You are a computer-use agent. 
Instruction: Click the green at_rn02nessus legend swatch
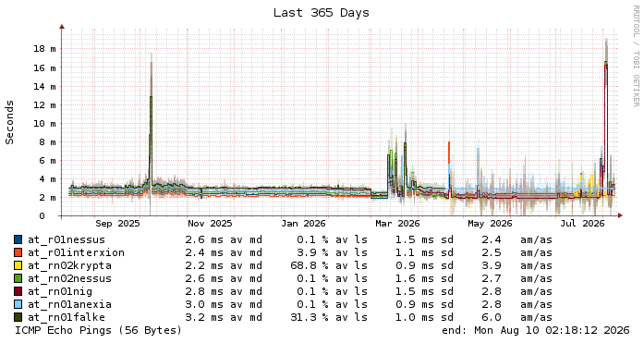tap(18, 278)
